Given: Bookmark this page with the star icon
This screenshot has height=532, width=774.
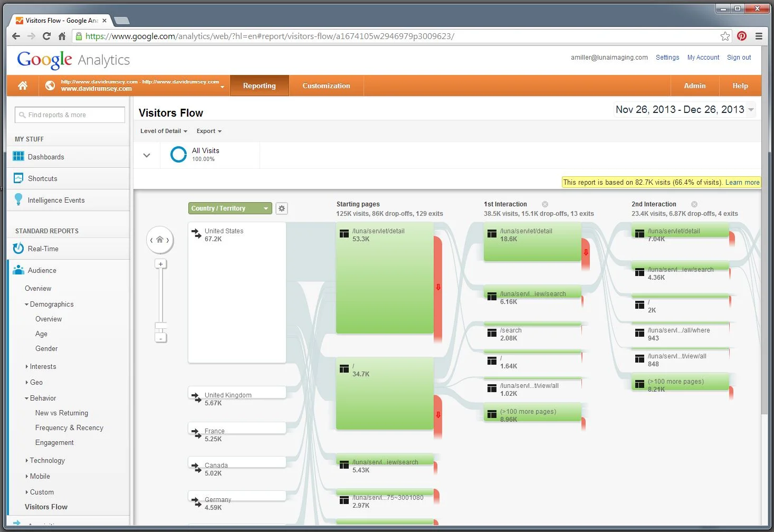Looking at the screenshot, I should coord(725,36).
